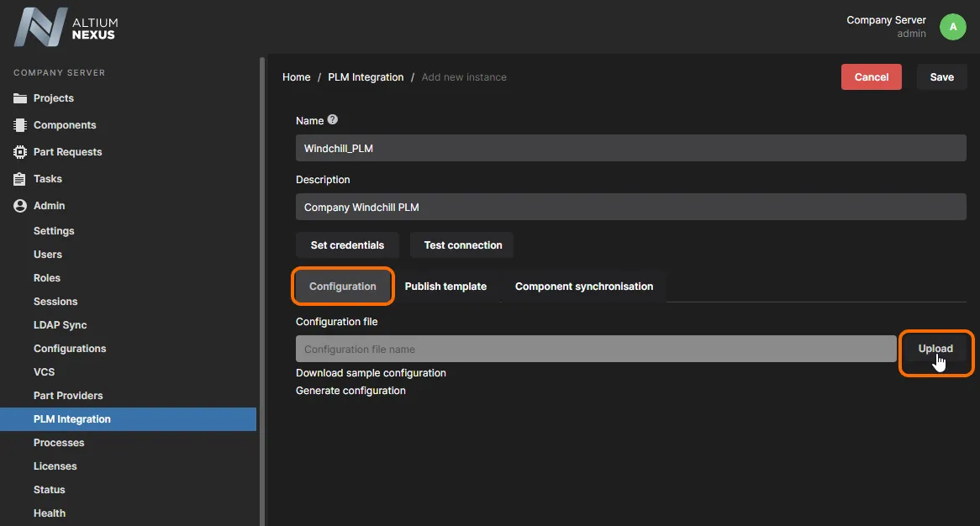This screenshot has width=980, height=526.
Task: Open Health admin page
Action: 50,513
